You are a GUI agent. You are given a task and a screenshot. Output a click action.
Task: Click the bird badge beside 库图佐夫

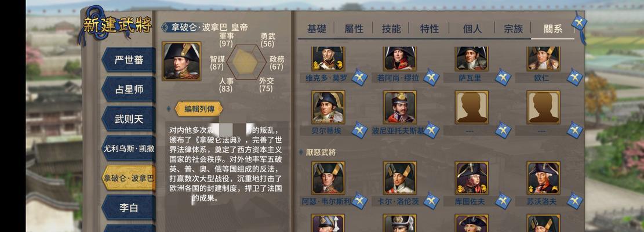pyautogui.click(x=503, y=201)
